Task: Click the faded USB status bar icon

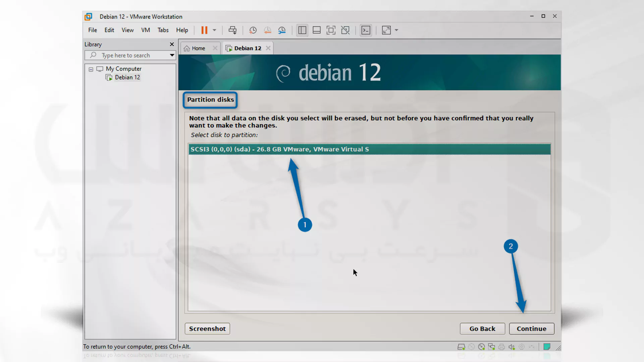Action: pos(532,347)
